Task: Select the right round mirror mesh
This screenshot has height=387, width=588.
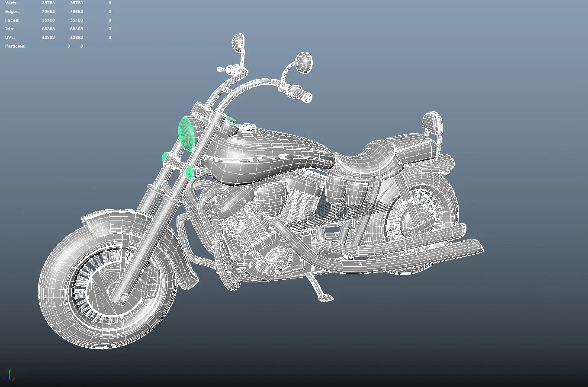Action: pyautogui.click(x=304, y=63)
